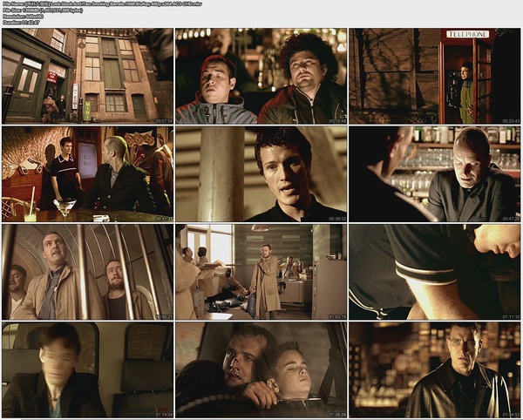Screen dimensions: 523x420
Task: Click the timestamp on the leather jacket frame
Action: coord(511,414)
